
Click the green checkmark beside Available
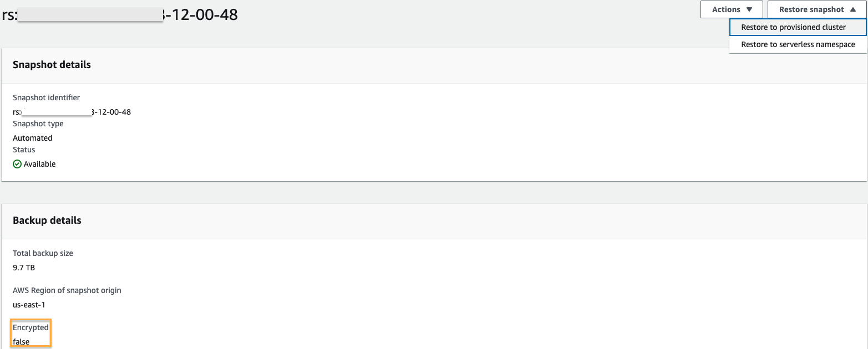pyautogui.click(x=16, y=163)
